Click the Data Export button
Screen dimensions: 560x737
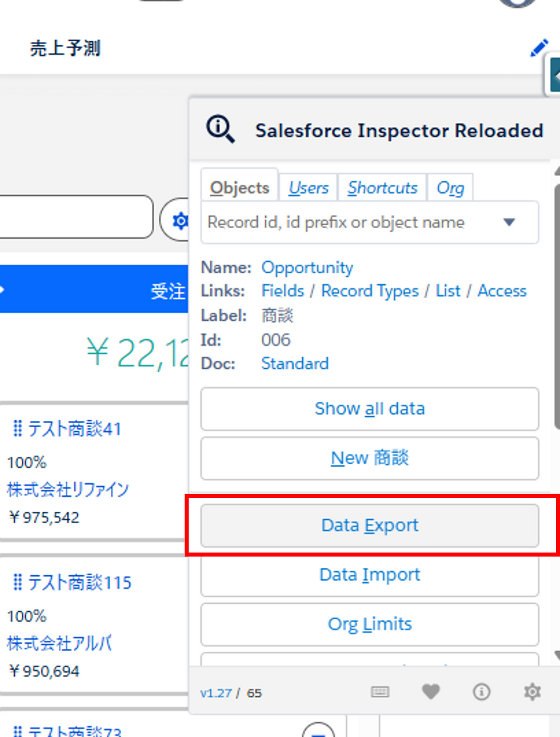tap(370, 525)
